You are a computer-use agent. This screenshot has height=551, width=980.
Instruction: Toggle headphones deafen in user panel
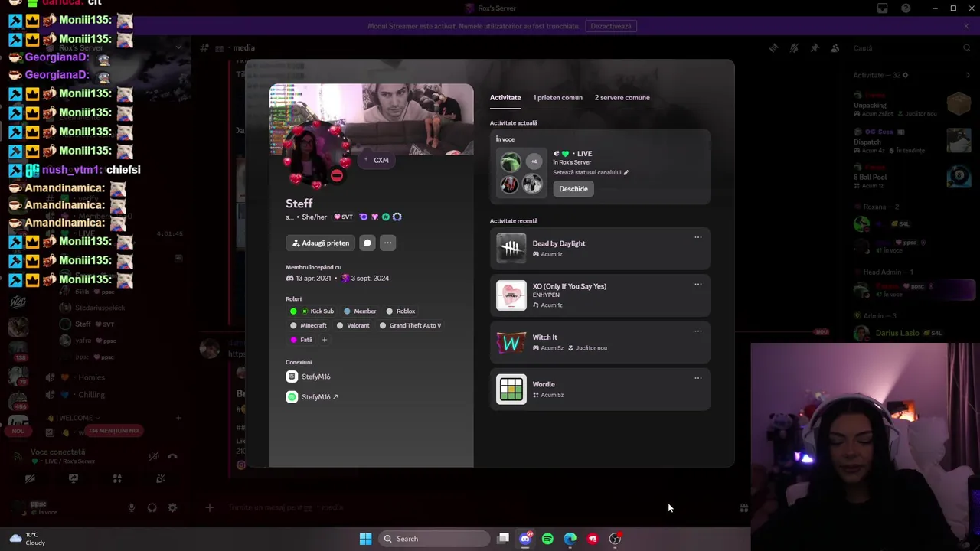coord(152,507)
